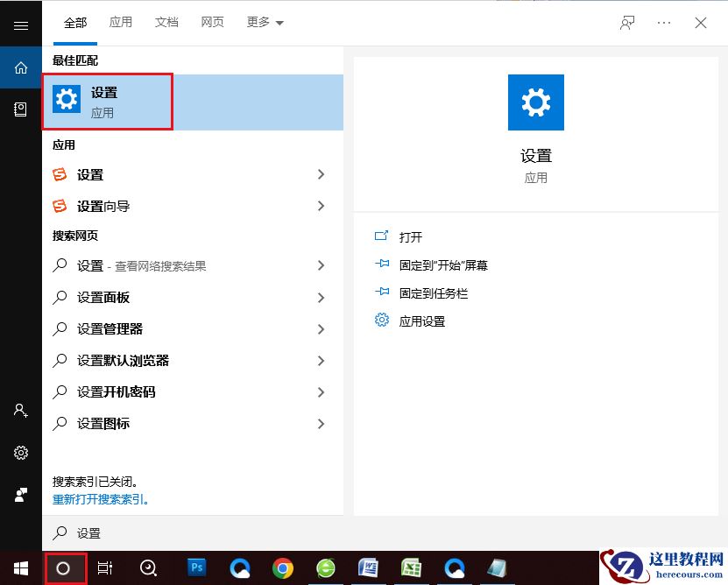Viewport: 728px width, 585px height.
Task: Click the feedback icon in search sidebar
Action: click(19, 495)
